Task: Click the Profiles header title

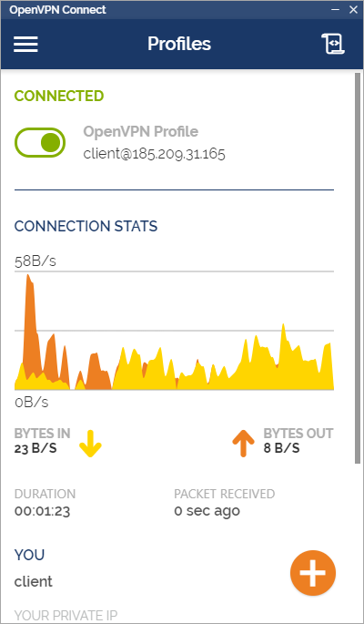Action: pyautogui.click(x=179, y=44)
